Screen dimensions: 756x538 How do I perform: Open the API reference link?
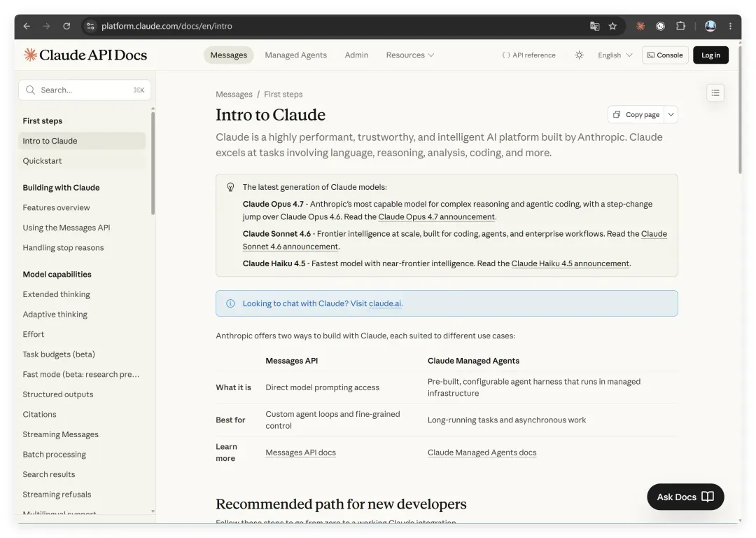[528, 55]
